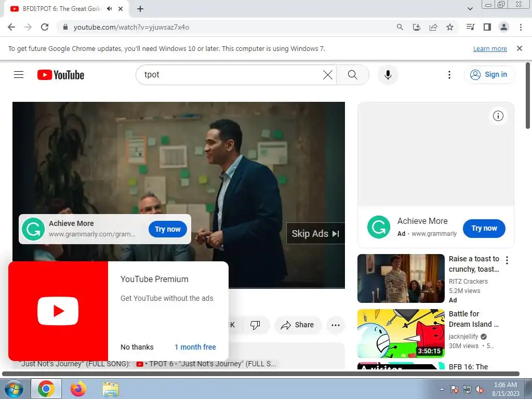Bookmark this tab with star icon
This screenshot has height=399, width=532.
pyautogui.click(x=450, y=27)
